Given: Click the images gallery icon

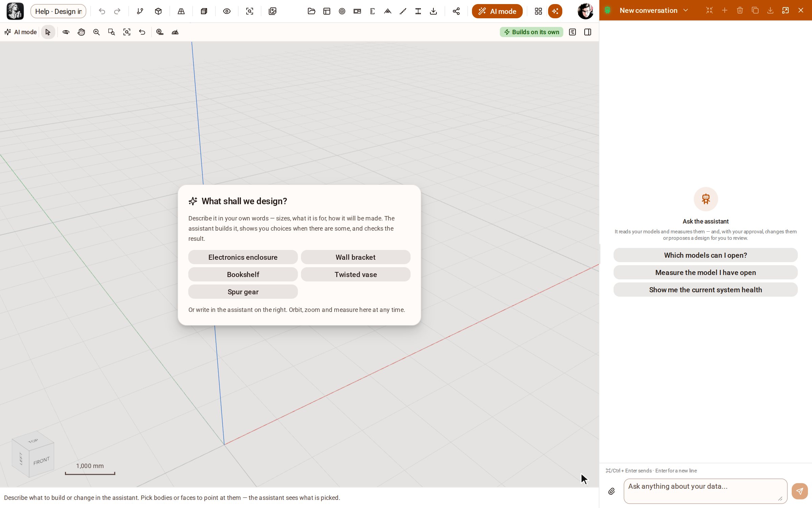Looking at the screenshot, I should [x=272, y=11].
